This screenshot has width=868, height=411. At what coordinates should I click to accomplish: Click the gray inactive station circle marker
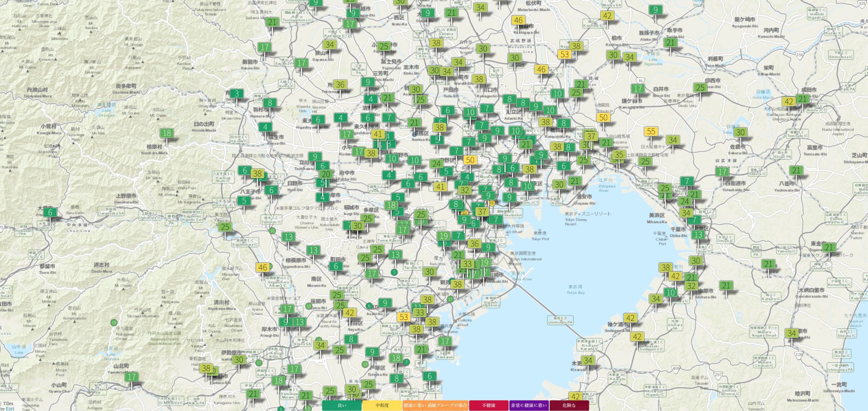302,7
